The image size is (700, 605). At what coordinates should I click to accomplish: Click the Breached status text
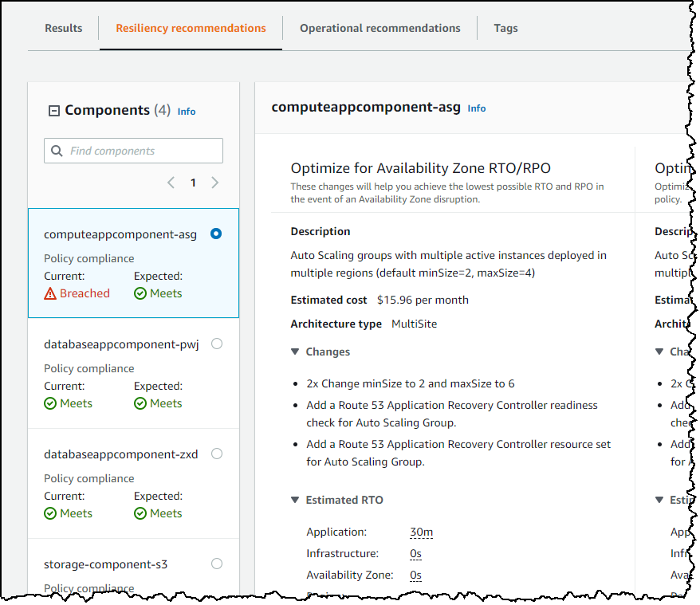coord(85,293)
